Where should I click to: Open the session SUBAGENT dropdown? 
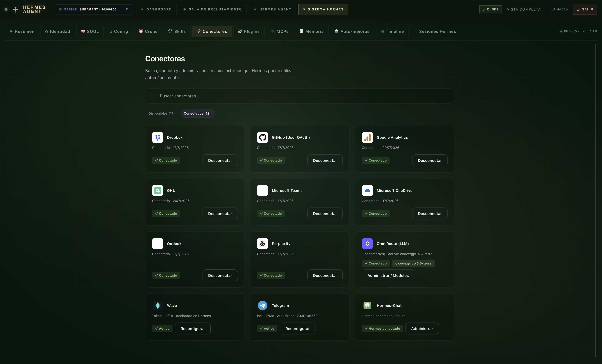[x=94, y=9]
